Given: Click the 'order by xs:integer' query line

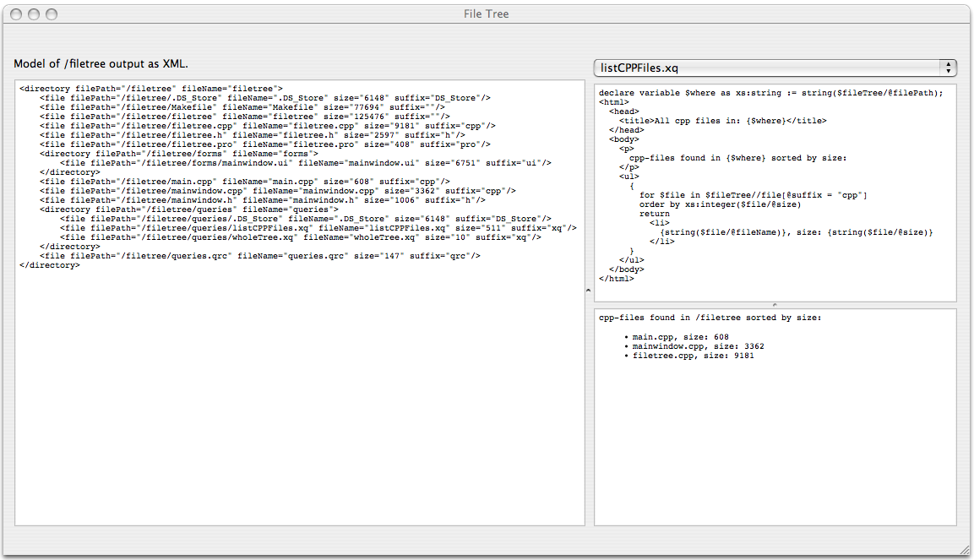Looking at the screenshot, I should pos(719,204).
